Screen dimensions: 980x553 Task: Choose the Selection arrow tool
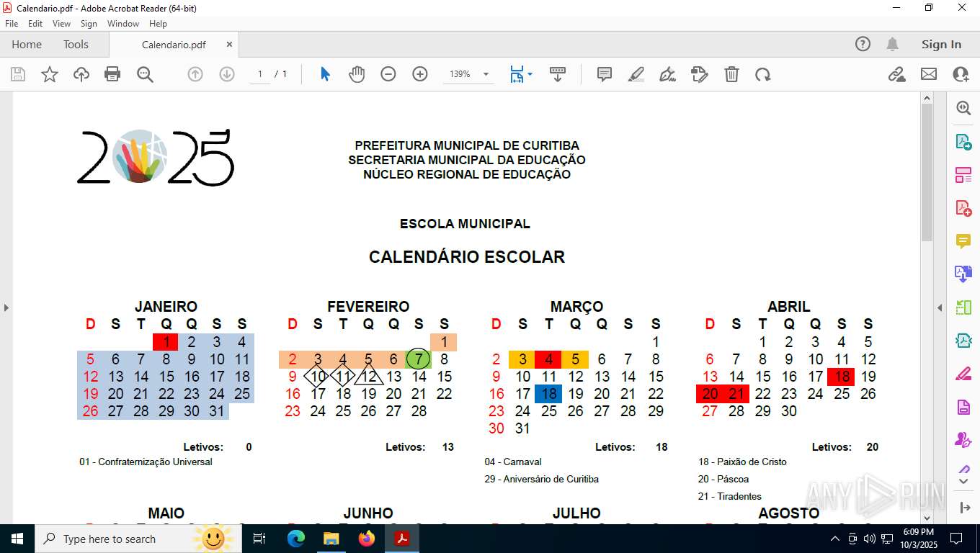(x=325, y=74)
